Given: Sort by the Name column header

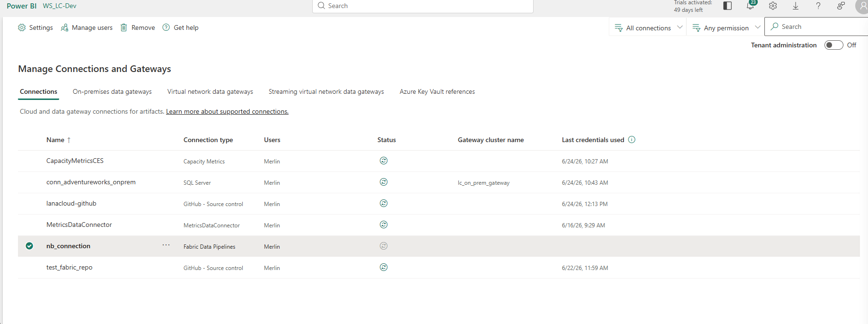Looking at the screenshot, I should pos(55,140).
